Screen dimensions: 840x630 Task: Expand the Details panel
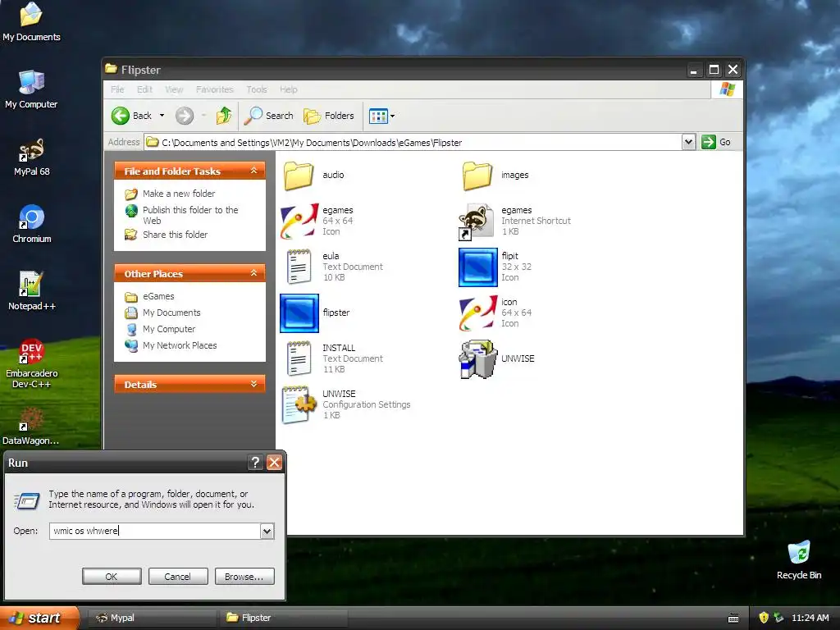click(254, 384)
